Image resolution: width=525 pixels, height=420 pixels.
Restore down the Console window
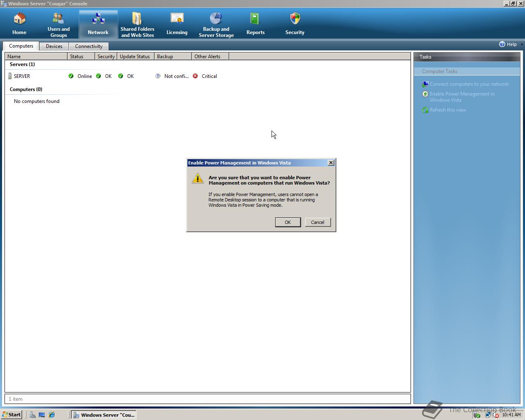(513, 4)
